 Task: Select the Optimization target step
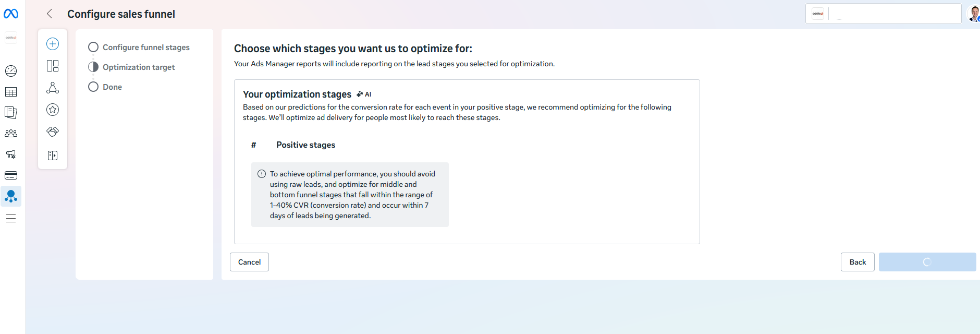139,67
